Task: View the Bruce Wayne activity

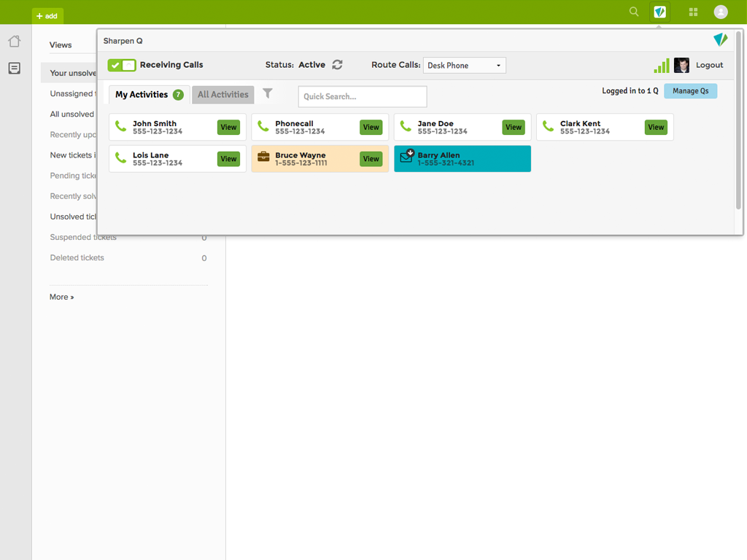Action: pyautogui.click(x=371, y=159)
